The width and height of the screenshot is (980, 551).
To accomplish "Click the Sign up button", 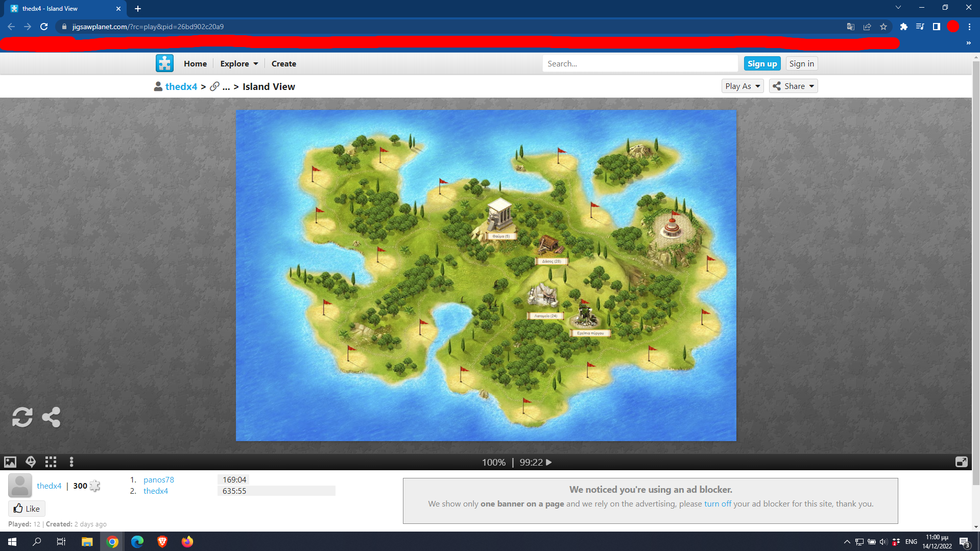I will tap(762, 63).
